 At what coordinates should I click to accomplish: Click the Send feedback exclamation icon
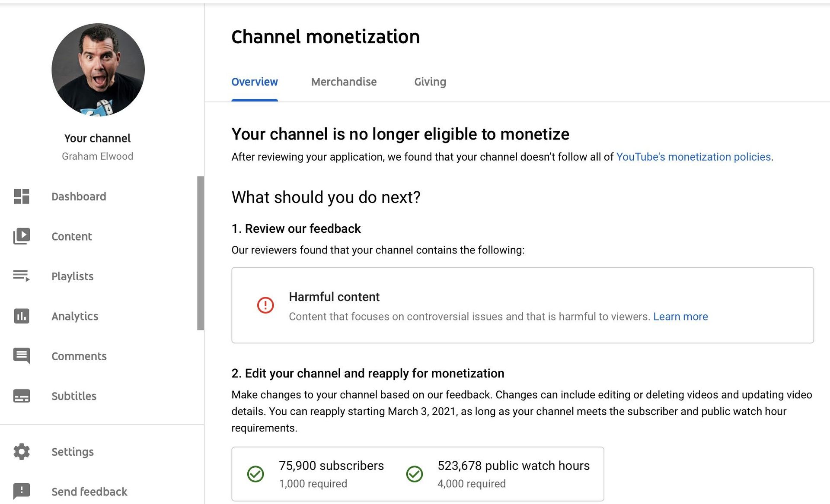(x=22, y=491)
